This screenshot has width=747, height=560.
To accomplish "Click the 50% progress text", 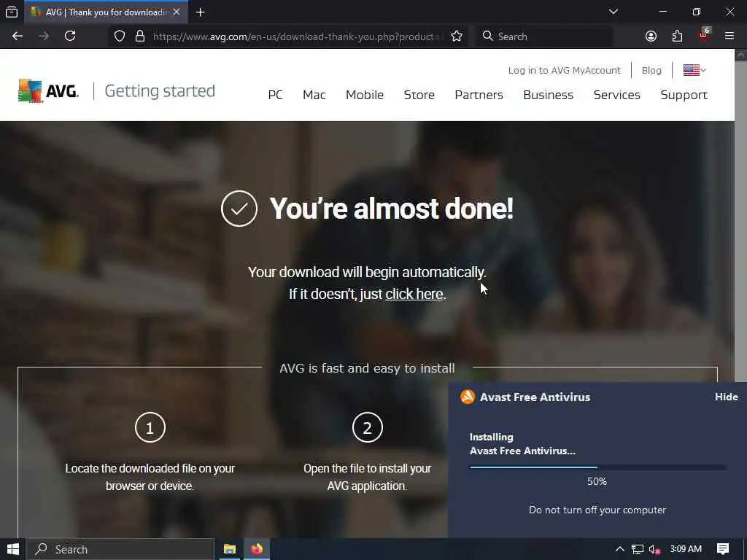I will [597, 481].
